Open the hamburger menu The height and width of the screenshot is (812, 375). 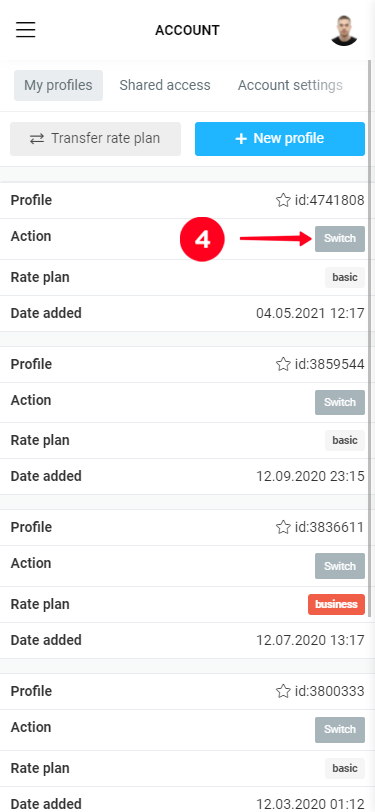[x=25, y=30]
